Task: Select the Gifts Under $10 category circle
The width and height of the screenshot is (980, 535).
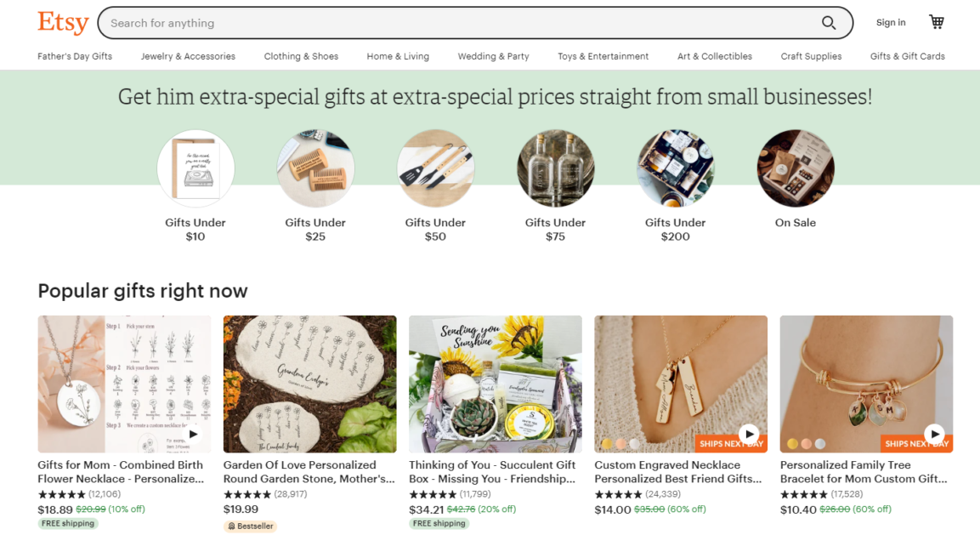Action: (195, 168)
